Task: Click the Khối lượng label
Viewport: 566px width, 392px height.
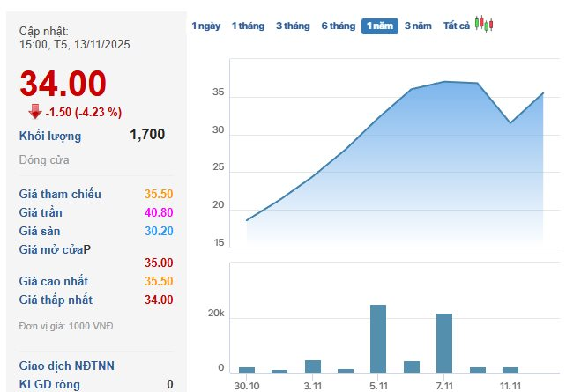Action: (x=50, y=136)
